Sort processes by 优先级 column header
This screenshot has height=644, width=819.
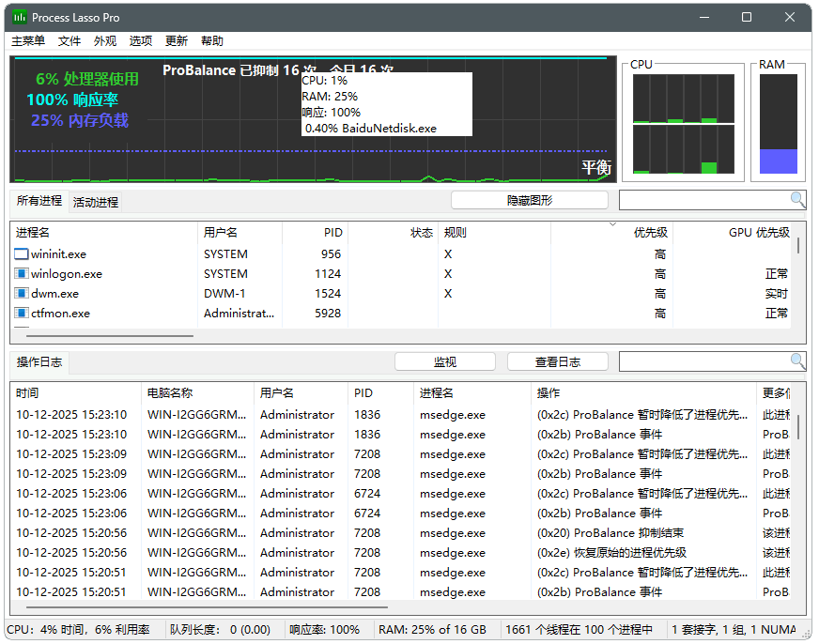click(x=650, y=233)
